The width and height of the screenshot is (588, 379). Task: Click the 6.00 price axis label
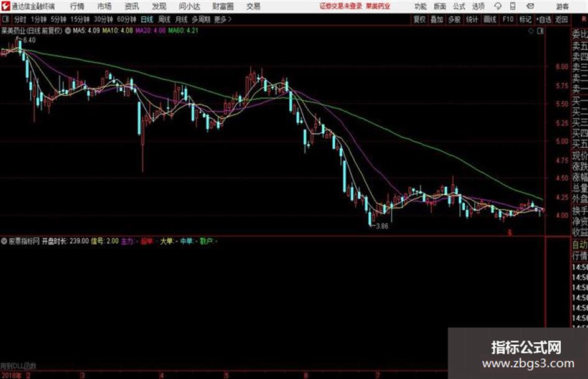pyautogui.click(x=562, y=67)
